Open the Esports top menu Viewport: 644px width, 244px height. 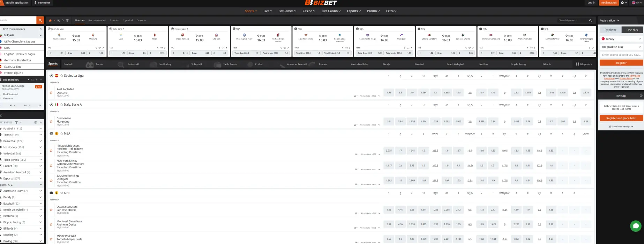pos(354,11)
